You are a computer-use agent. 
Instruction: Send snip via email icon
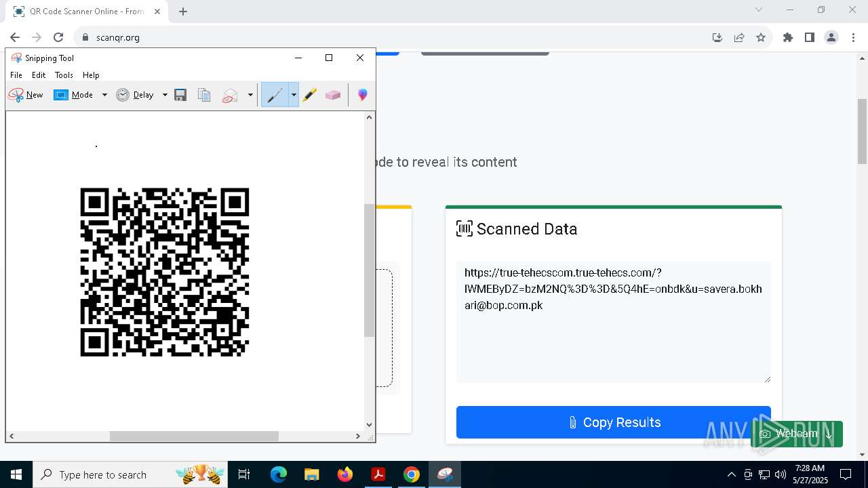[231, 95]
